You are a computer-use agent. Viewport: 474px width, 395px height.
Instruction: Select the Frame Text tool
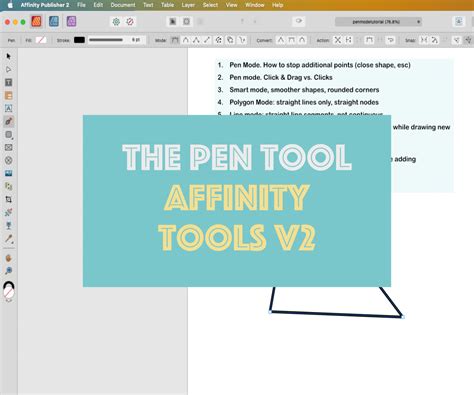pos(9,82)
